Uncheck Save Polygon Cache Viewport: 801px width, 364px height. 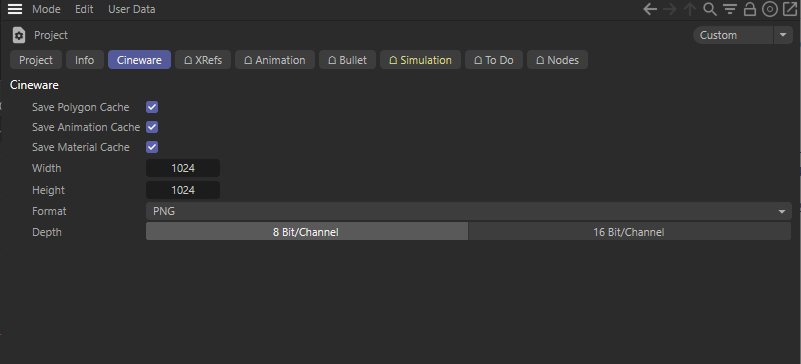tap(152, 107)
